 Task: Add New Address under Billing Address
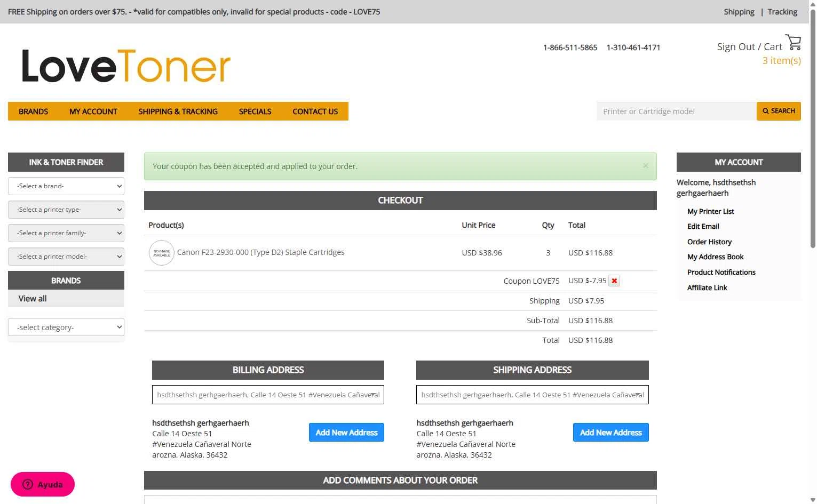click(x=346, y=433)
